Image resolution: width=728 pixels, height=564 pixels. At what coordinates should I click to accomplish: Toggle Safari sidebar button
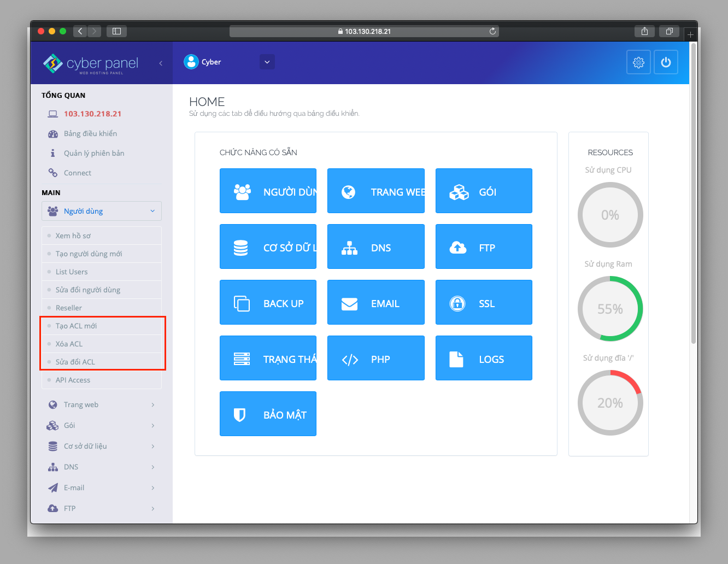[x=116, y=31]
